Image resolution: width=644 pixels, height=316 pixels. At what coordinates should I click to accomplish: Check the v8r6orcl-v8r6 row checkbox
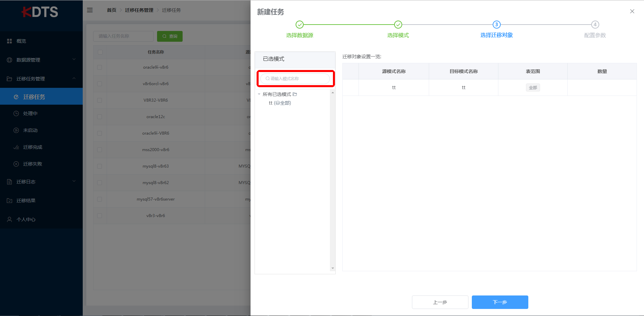click(100, 84)
